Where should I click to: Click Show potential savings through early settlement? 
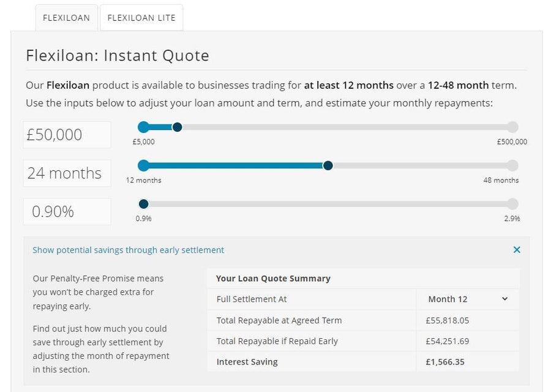click(x=129, y=250)
